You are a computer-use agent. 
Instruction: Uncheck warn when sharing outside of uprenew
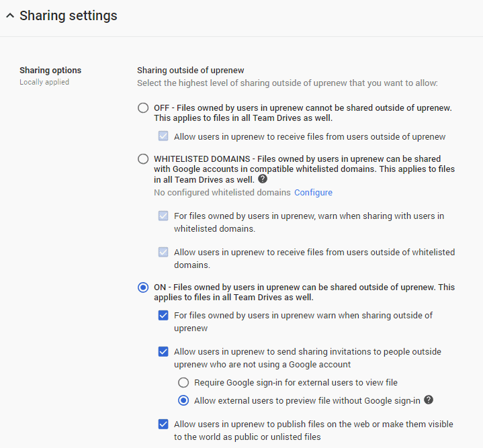(x=163, y=315)
